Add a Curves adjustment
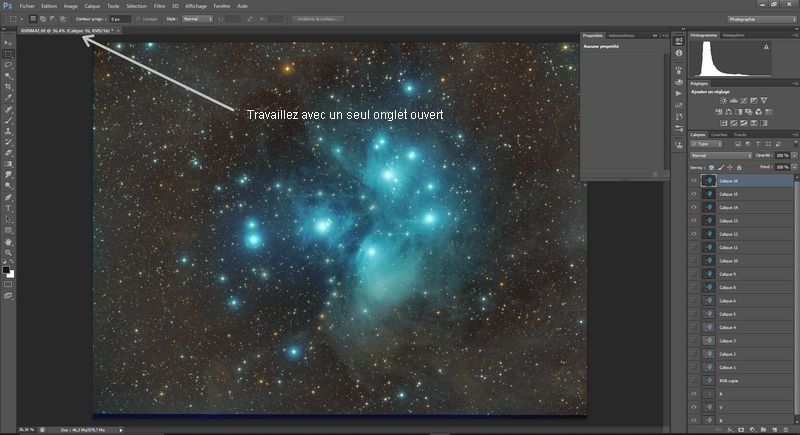 743,100
